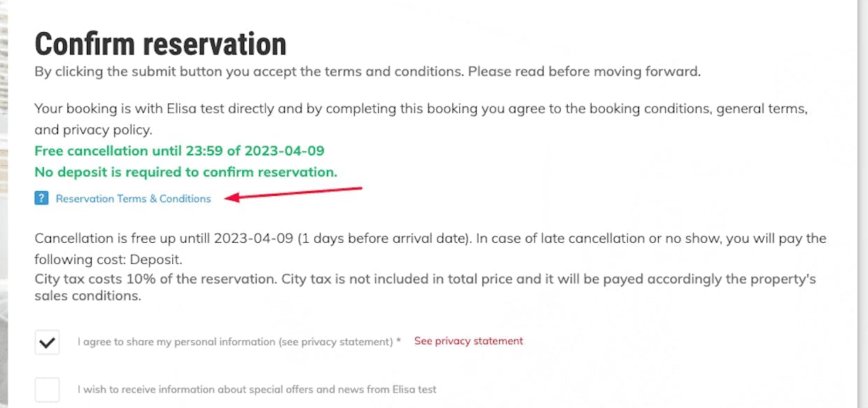The image size is (868, 408).
Task: Uncheck the personal information sharing checkbox
Action: coord(48,342)
